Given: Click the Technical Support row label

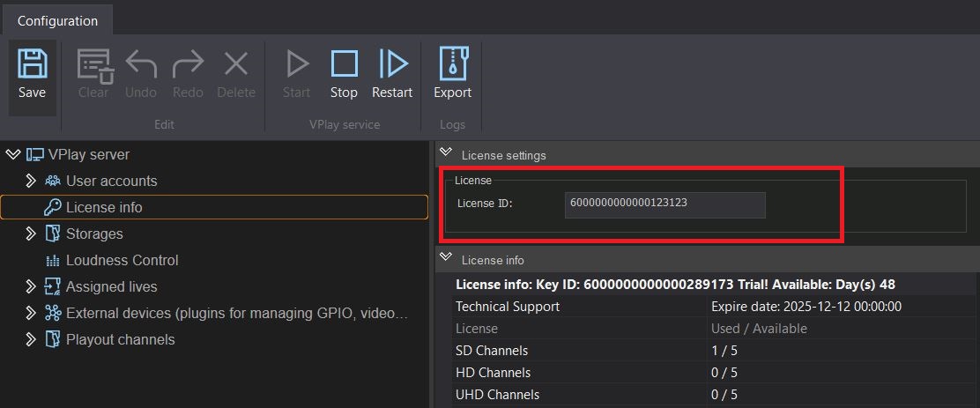Looking at the screenshot, I should pos(509,307).
